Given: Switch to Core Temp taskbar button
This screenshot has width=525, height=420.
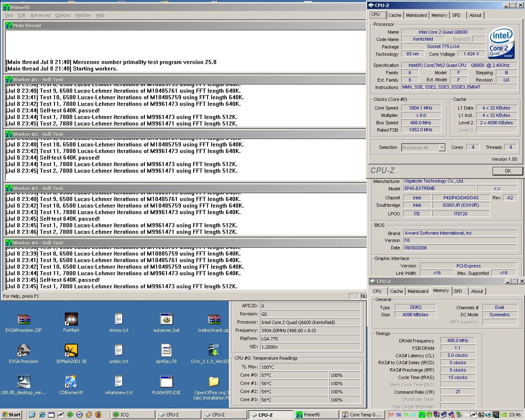Looking at the screenshot, I should click(x=362, y=415).
